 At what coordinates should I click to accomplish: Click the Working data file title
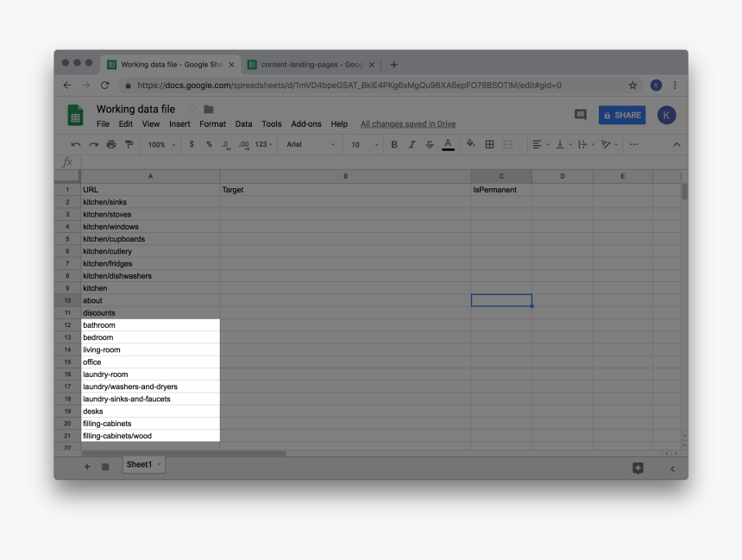coord(135,110)
